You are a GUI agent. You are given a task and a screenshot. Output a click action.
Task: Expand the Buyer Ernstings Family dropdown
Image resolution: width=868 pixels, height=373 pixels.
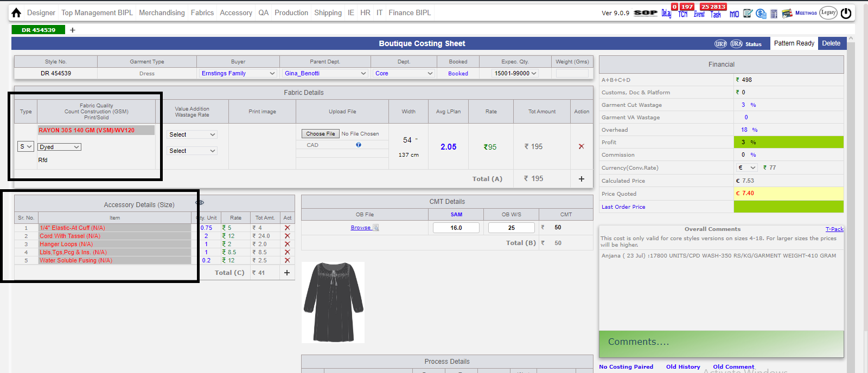(x=239, y=73)
